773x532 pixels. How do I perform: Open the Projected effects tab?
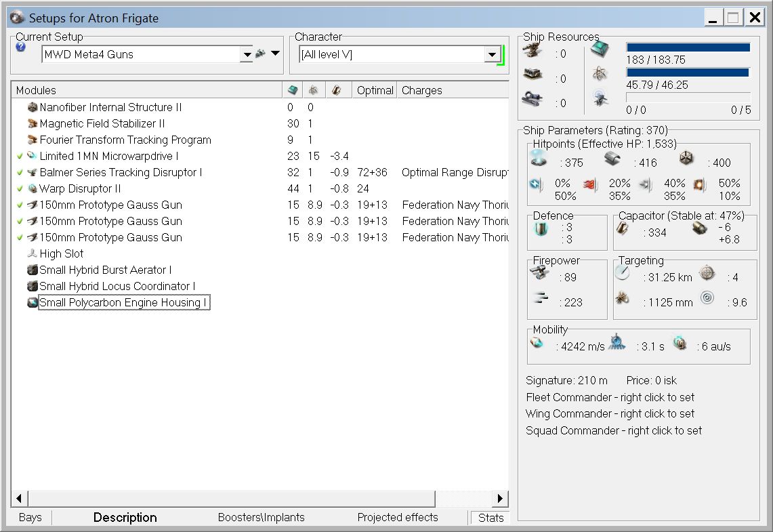(398, 518)
